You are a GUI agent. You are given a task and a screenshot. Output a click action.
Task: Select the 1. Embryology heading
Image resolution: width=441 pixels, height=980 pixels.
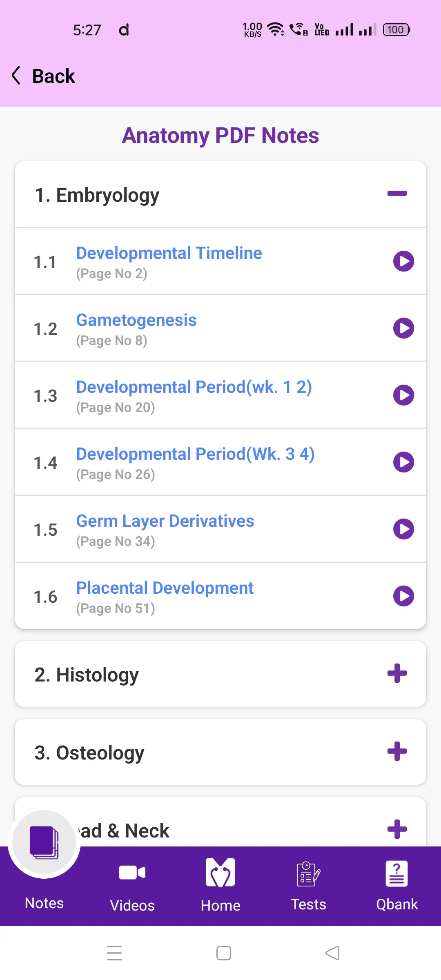tap(97, 196)
